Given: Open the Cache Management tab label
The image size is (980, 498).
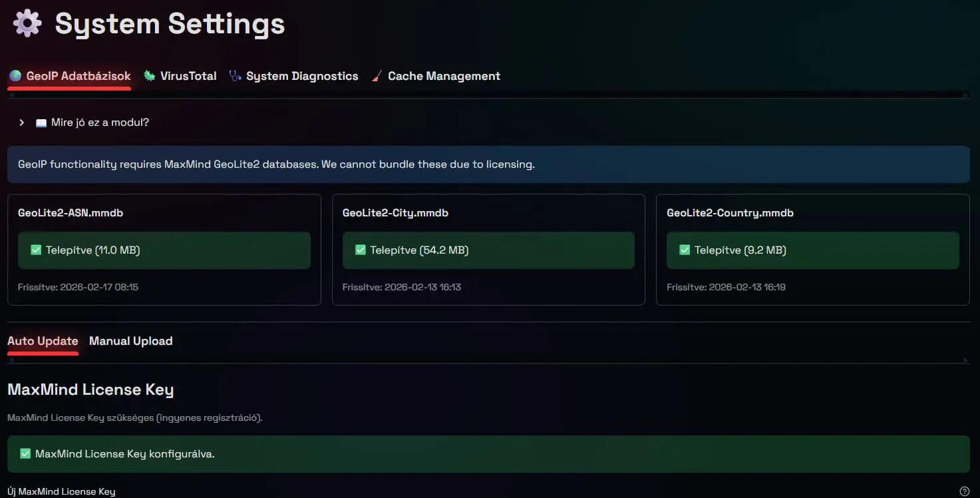Looking at the screenshot, I should pyautogui.click(x=444, y=76).
